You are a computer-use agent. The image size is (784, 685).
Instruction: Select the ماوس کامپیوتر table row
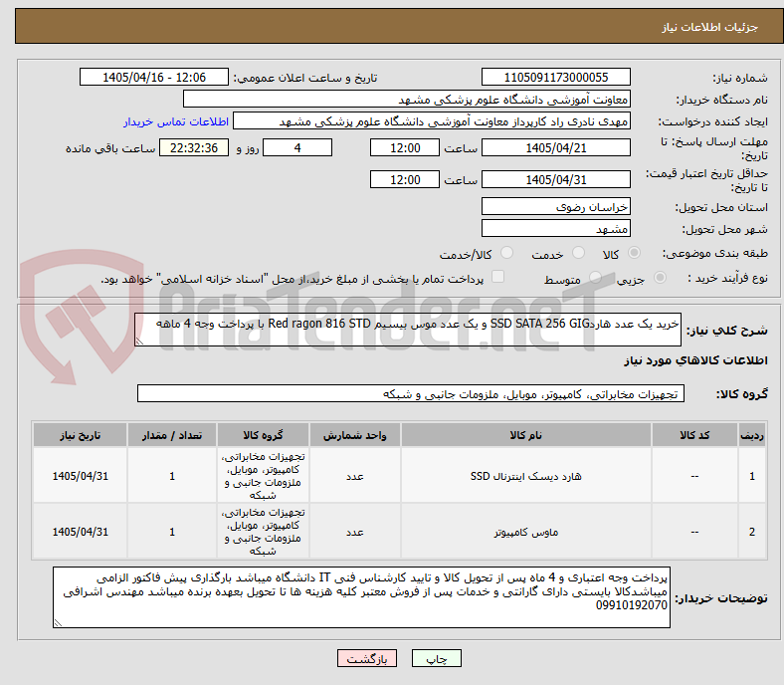(x=399, y=532)
